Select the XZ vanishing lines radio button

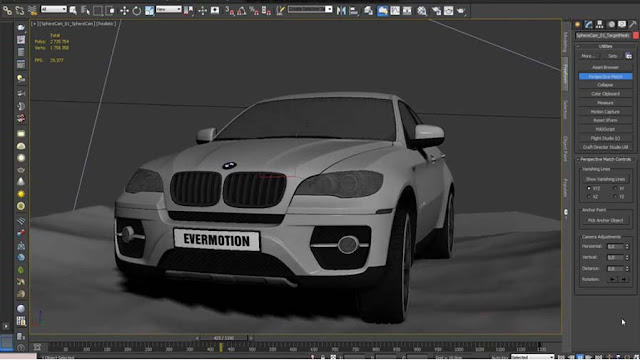589,196
